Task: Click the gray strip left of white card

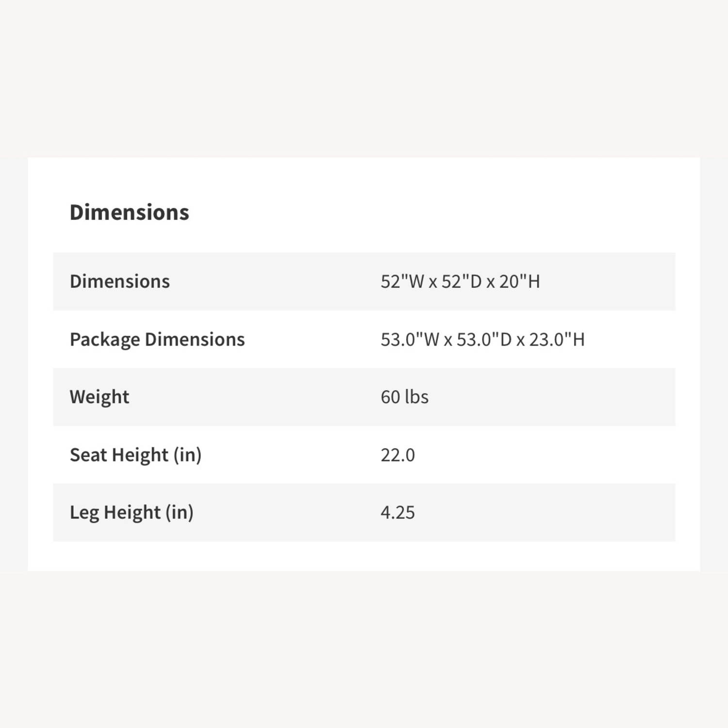Action: coord(14,364)
